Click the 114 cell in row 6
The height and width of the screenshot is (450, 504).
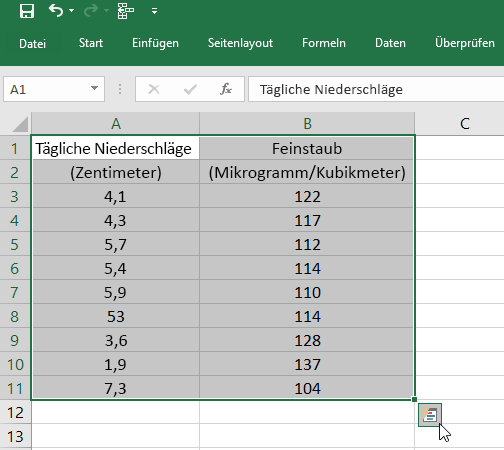(307, 268)
